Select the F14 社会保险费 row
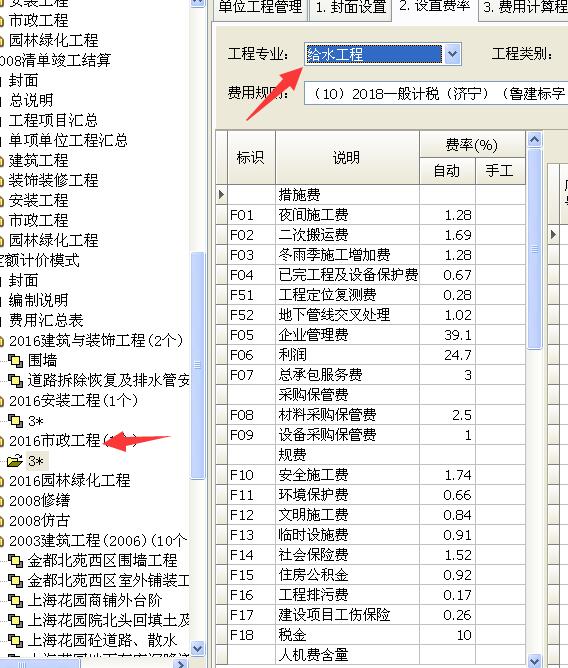 [372, 555]
